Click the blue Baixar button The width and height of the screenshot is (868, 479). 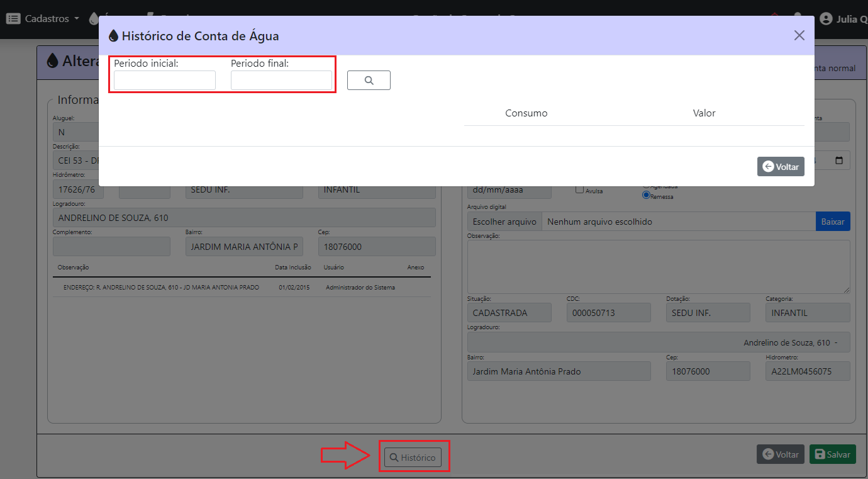(x=833, y=222)
